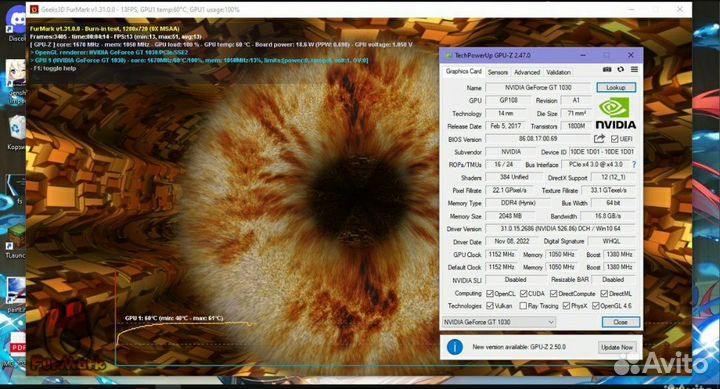Click the BIOS Version field 86.08.17.00.69
The image size is (720, 389).
(538, 139)
